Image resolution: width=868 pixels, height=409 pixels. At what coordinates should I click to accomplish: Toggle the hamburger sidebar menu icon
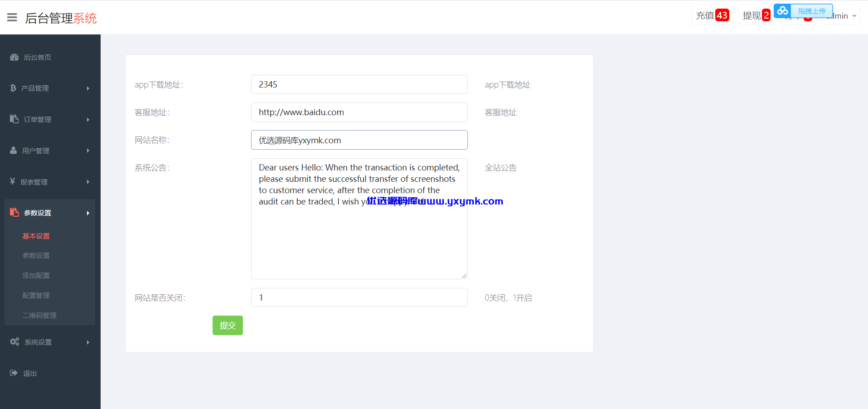pyautogui.click(x=12, y=18)
